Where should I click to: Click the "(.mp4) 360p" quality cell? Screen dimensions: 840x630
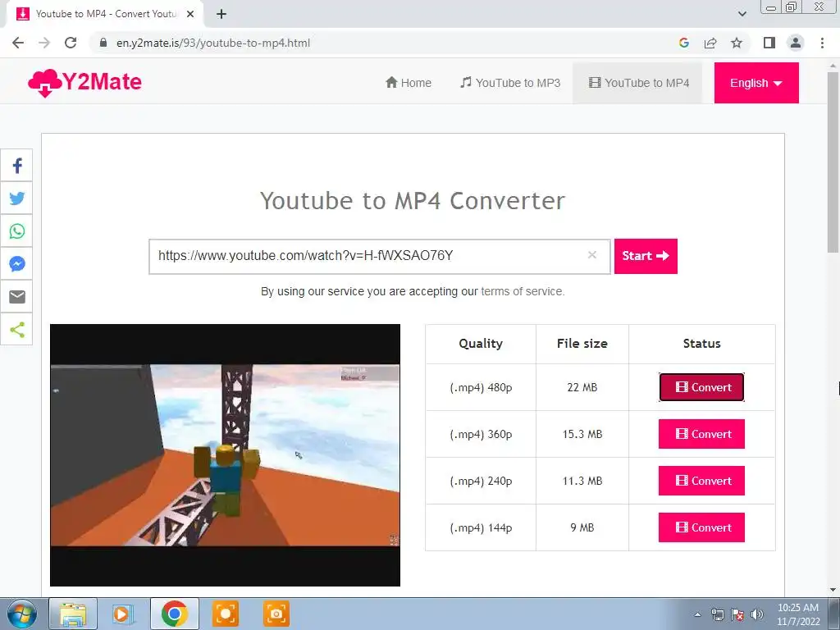481,434
